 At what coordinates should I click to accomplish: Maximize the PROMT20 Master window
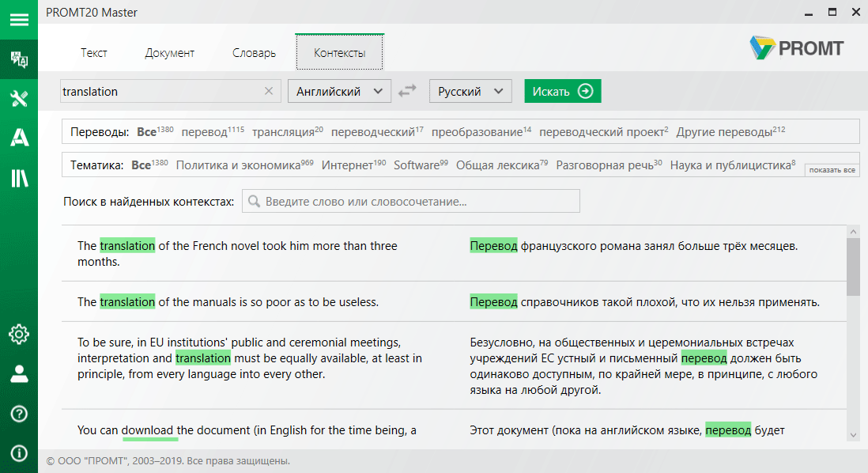(x=832, y=12)
